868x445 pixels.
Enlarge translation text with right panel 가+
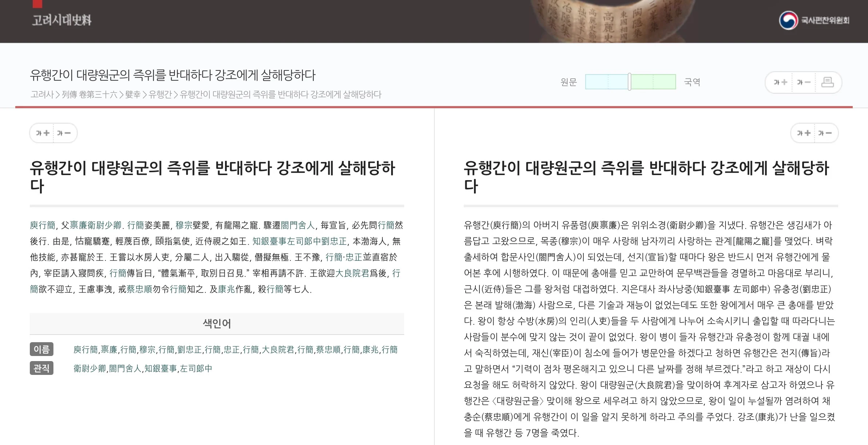point(804,133)
